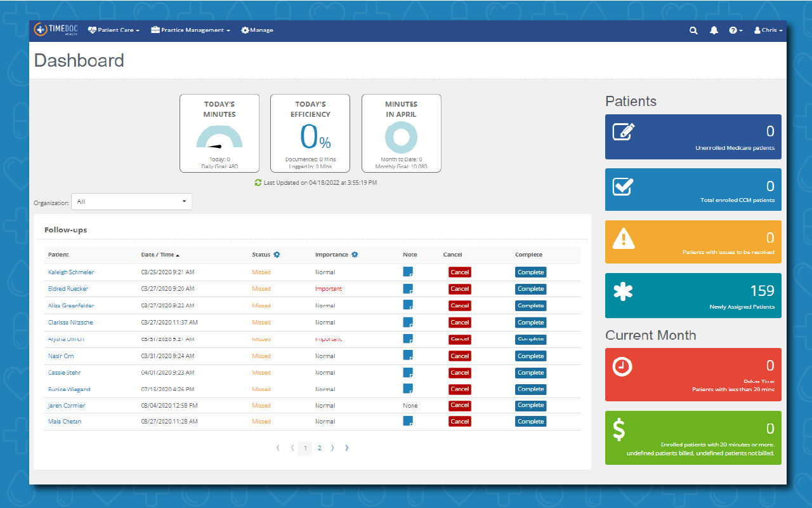
Task: Open patient Cassie Stehr
Action: 64,372
